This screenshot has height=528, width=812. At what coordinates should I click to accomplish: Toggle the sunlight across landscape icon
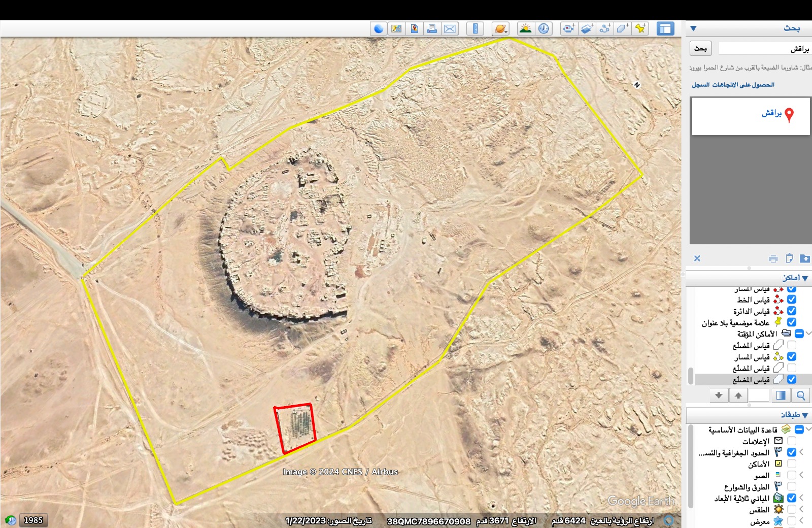[x=525, y=28]
